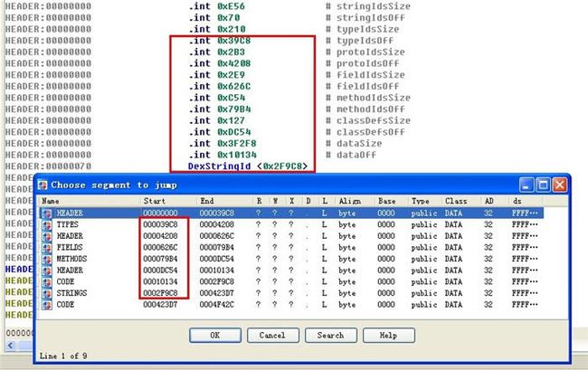
Task: Click icon of CODE segment starting at 00010134
Action: click(x=46, y=280)
